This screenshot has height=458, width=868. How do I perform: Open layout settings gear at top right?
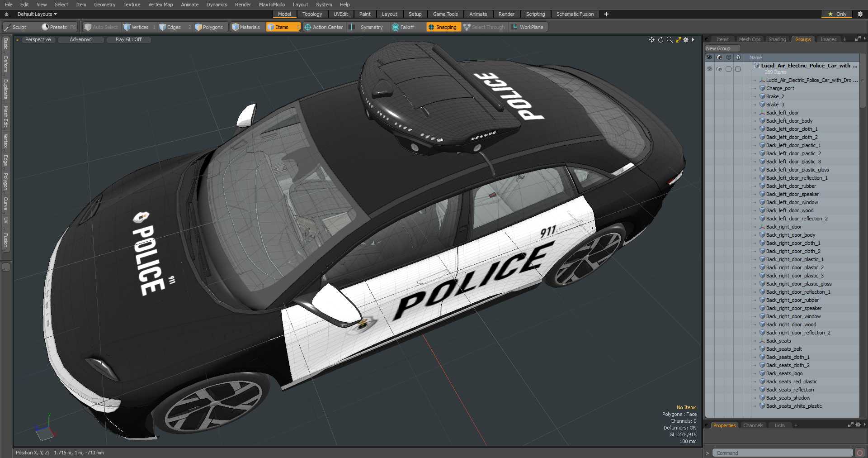[x=860, y=14]
